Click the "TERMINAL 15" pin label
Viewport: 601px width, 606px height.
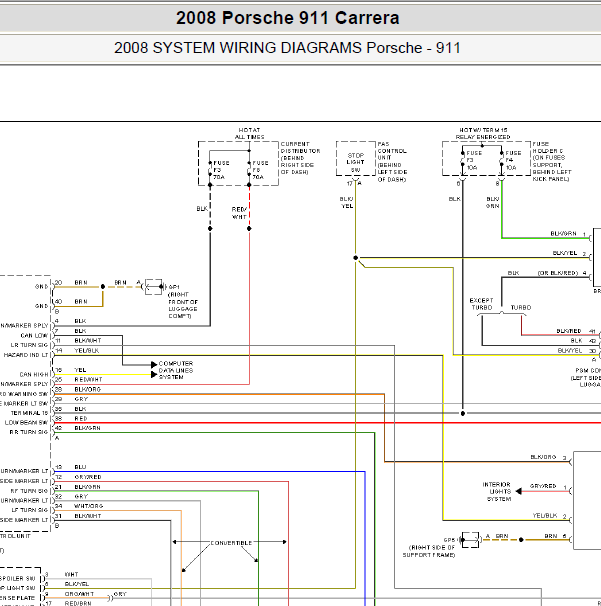29,413
